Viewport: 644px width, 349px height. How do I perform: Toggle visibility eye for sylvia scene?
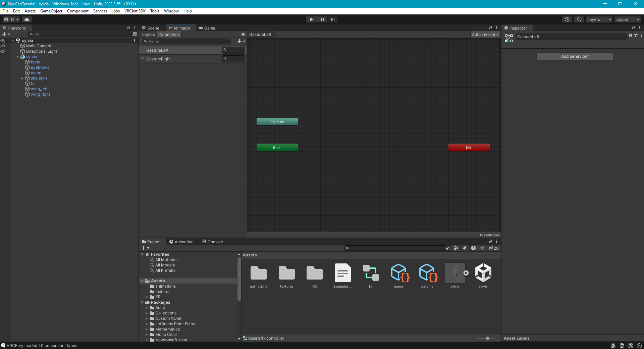3,41
